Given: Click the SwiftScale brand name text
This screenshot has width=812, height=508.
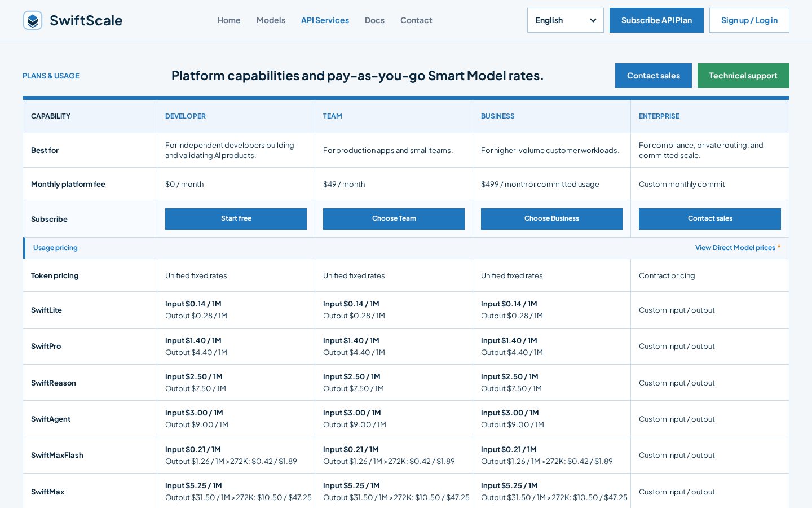Looking at the screenshot, I should [86, 20].
